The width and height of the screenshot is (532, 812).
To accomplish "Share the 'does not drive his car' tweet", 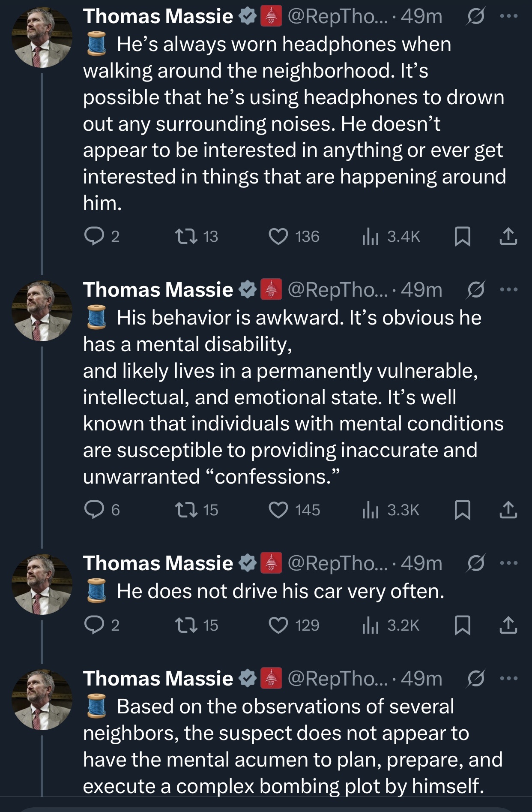I will click(x=508, y=626).
